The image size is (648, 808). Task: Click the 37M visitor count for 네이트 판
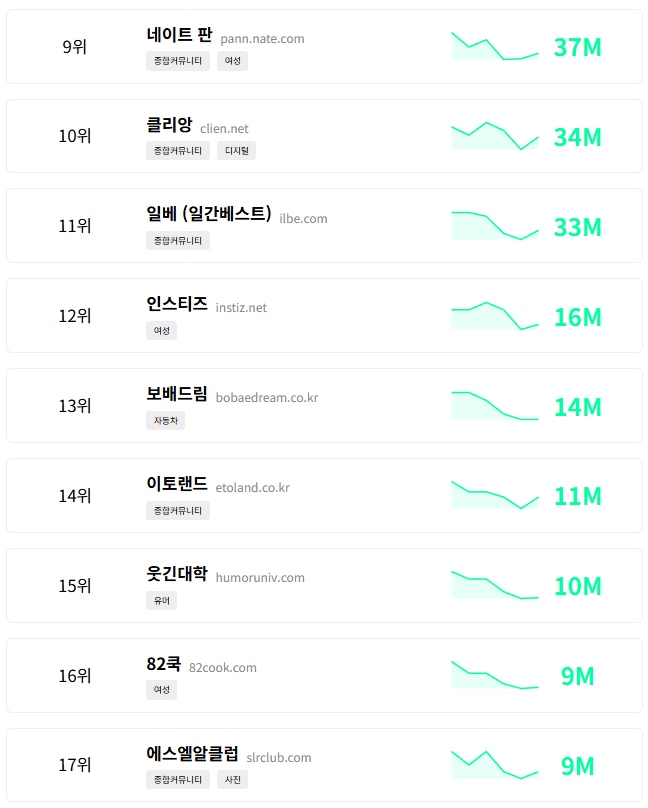point(577,47)
